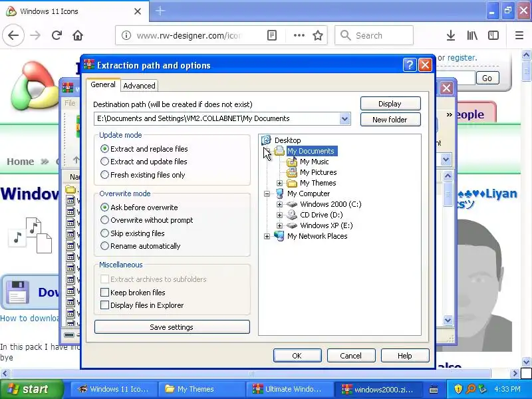
Task: Open dropdown in the background WinRAR window
Action: [446, 160]
